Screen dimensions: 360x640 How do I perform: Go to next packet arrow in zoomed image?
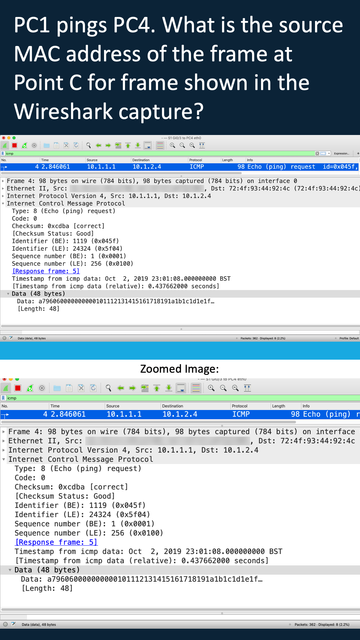click(x=132, y=388)
